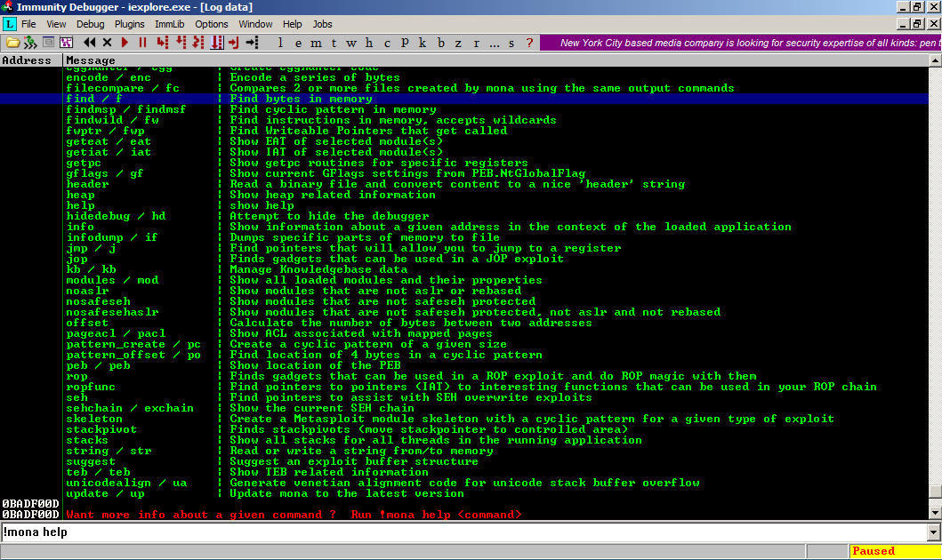Open Log window with 'l' button
The image size is (942, 560).
tap(280, 43)
